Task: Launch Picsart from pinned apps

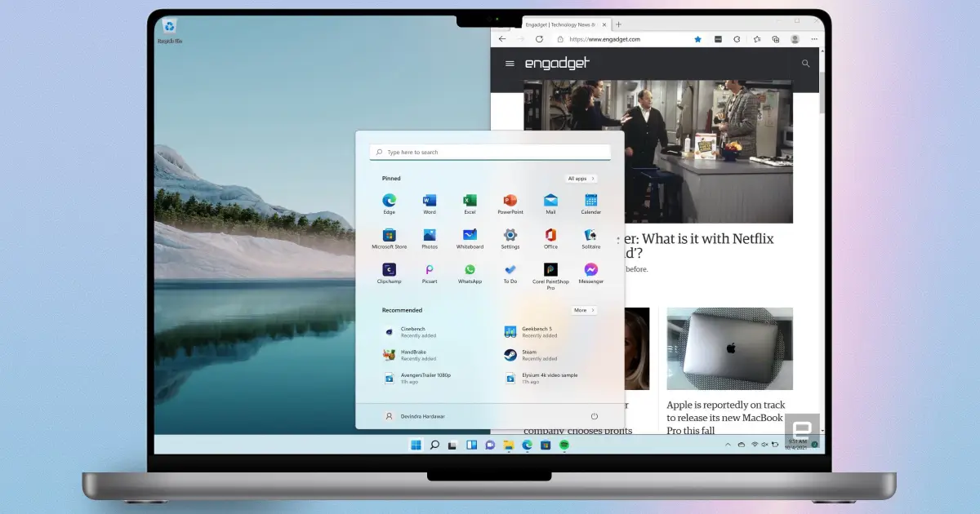Action: point(430,270)
